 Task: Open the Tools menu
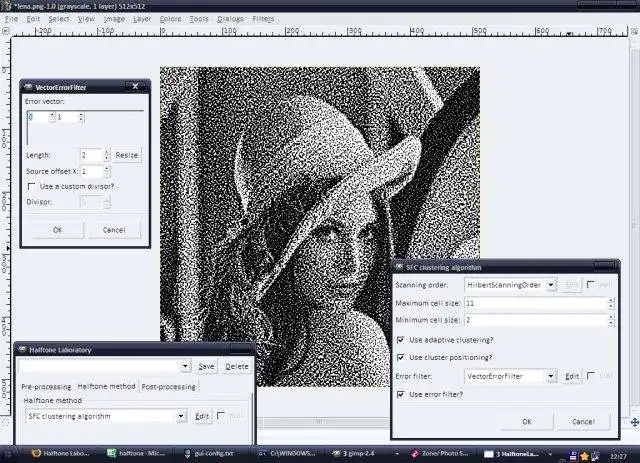click(199, 19)
